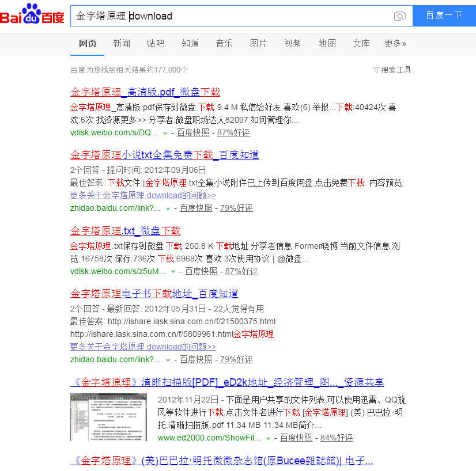Open result 金字塔原理电子书下载地址_百度知道
The height and width of the screenshot is (471, 476).
154,294
